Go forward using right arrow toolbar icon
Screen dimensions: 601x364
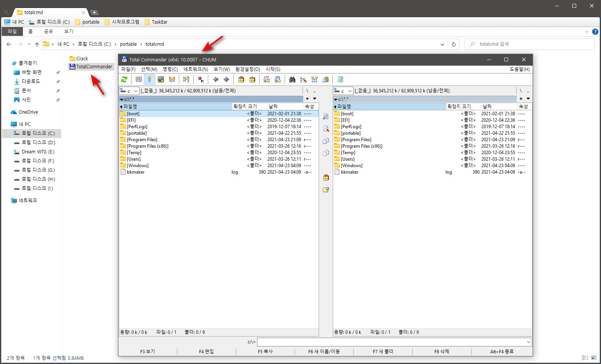point(226,79)
